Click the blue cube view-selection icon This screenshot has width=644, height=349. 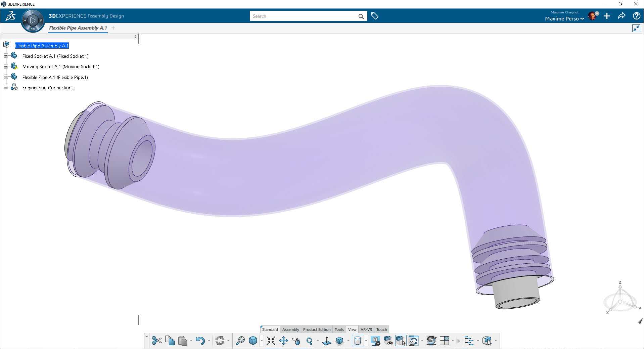253,341
